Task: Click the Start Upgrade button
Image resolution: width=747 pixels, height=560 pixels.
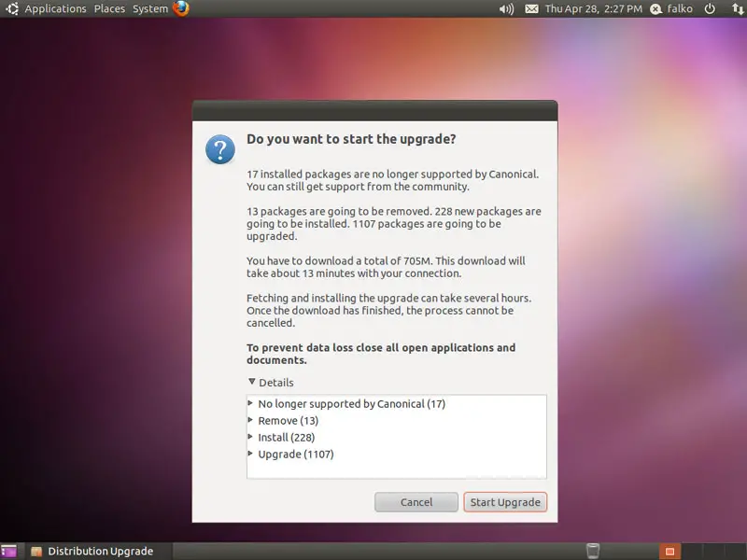Action: tap(505, 502)
